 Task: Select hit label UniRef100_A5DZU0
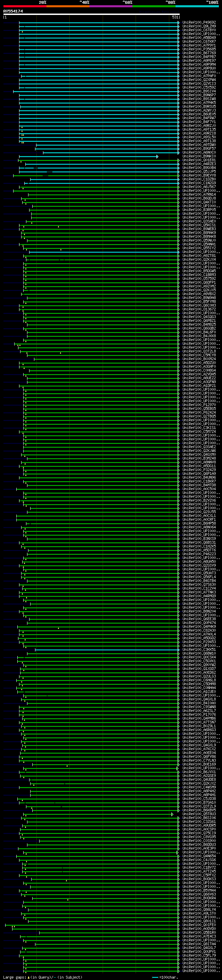tap(199, 363)
